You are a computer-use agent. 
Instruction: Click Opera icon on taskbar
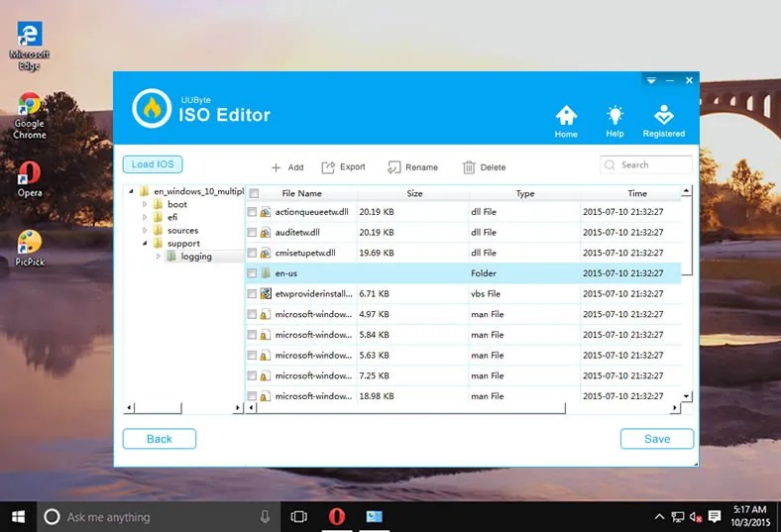(337, 516)
